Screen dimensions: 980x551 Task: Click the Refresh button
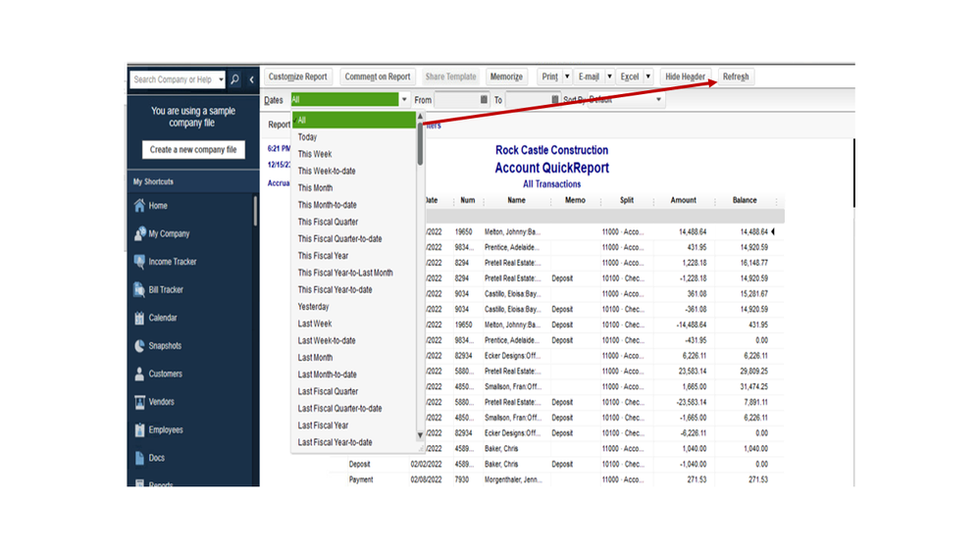pyautogui.click(x=736, y=76)
